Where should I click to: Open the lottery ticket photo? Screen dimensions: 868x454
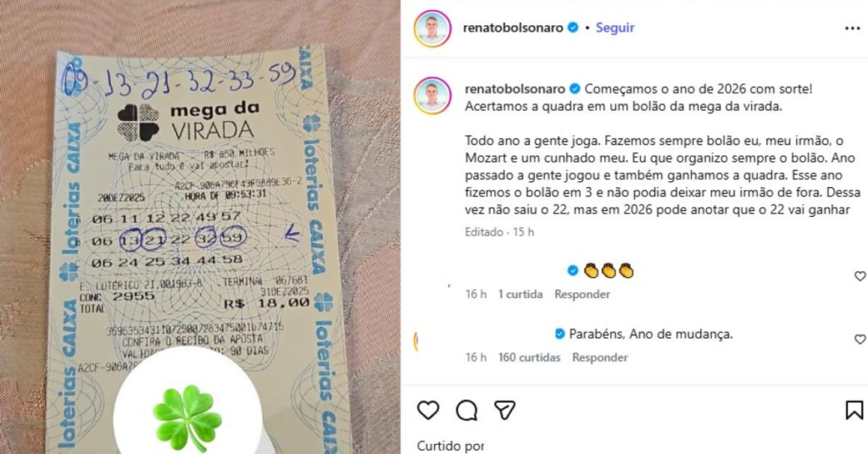200,227
